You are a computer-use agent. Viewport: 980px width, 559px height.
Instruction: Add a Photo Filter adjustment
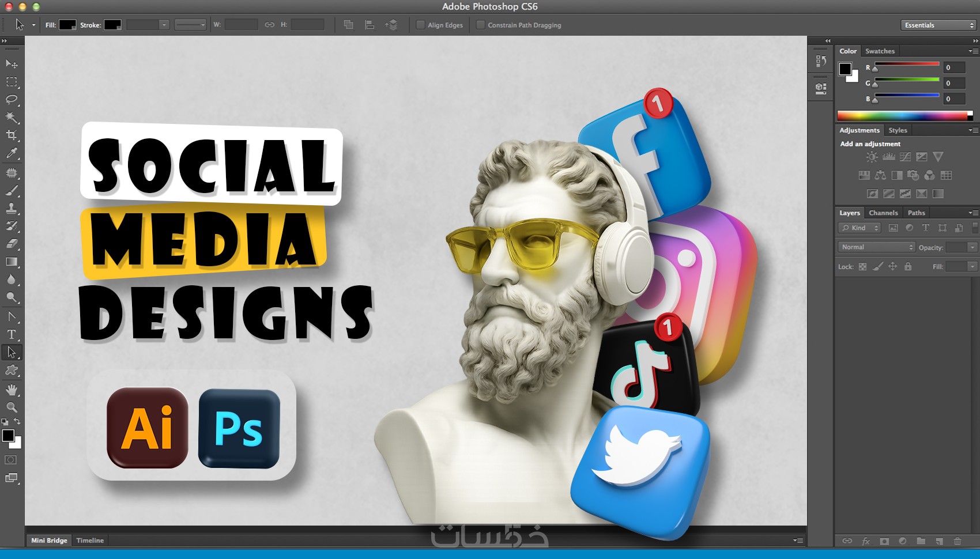pos(913,175)
